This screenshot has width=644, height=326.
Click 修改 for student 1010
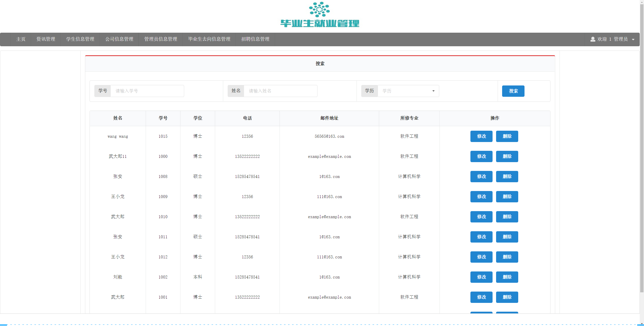point(481,217)
